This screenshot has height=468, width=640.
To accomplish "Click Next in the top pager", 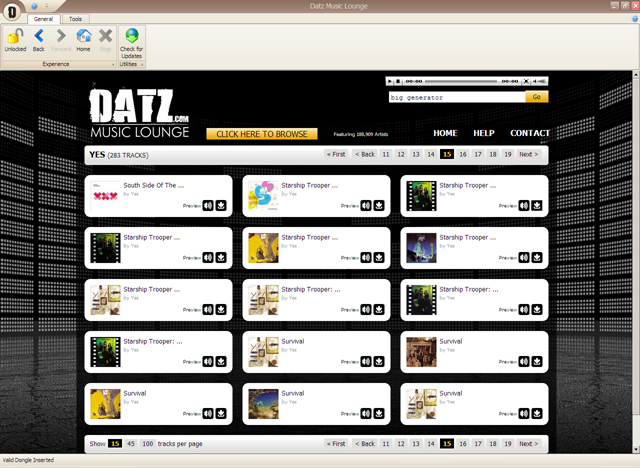I will (x=529, y=154).
